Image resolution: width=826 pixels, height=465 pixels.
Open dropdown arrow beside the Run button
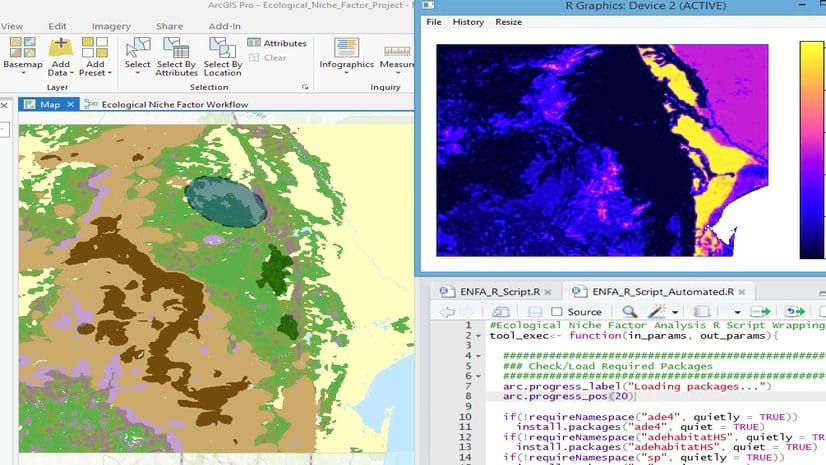(737, 312)
